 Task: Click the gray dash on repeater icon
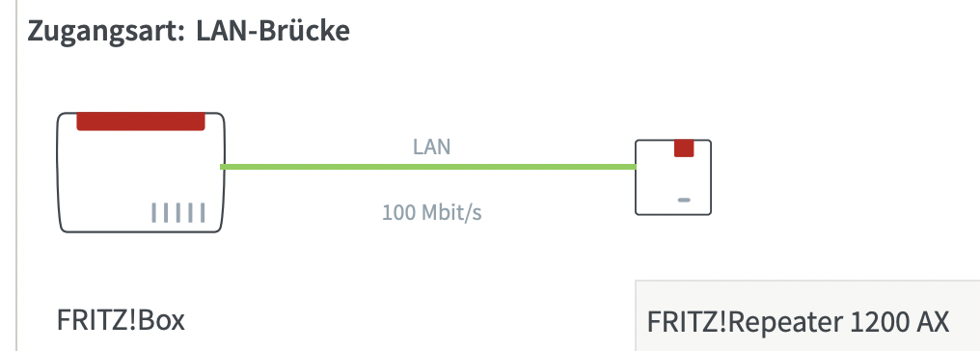684,200
